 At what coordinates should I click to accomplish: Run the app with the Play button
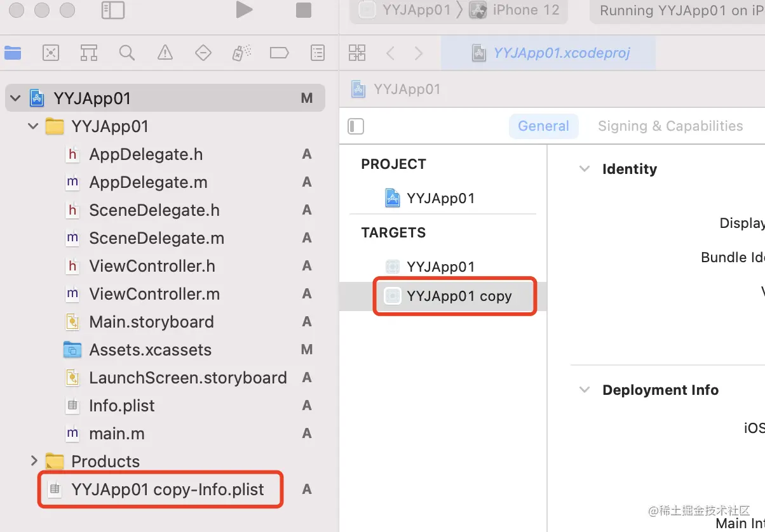pyautogui.click(x=244, y=10)
